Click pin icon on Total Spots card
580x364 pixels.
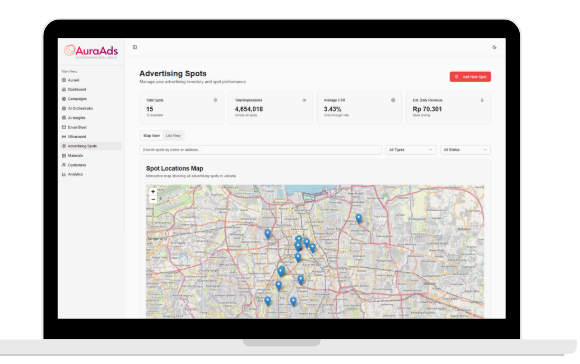coord(215,100)
